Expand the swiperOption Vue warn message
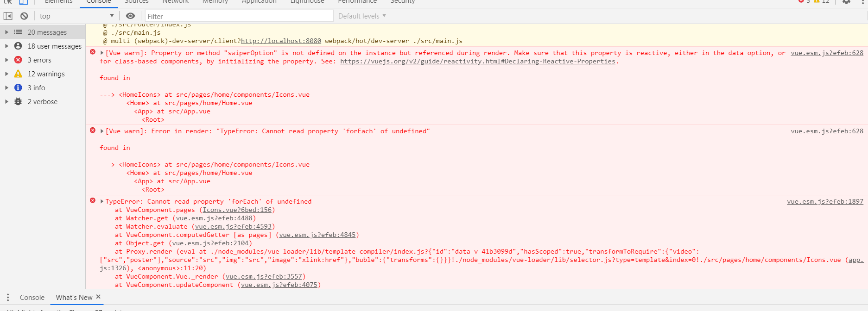Viewport: 868px width, 311px height. click(x=102, y=53)
